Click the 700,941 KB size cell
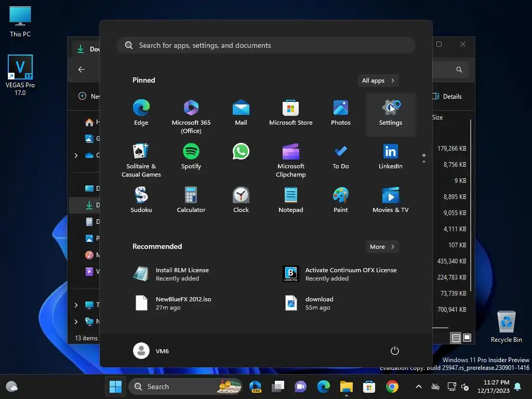 (451, 310)
